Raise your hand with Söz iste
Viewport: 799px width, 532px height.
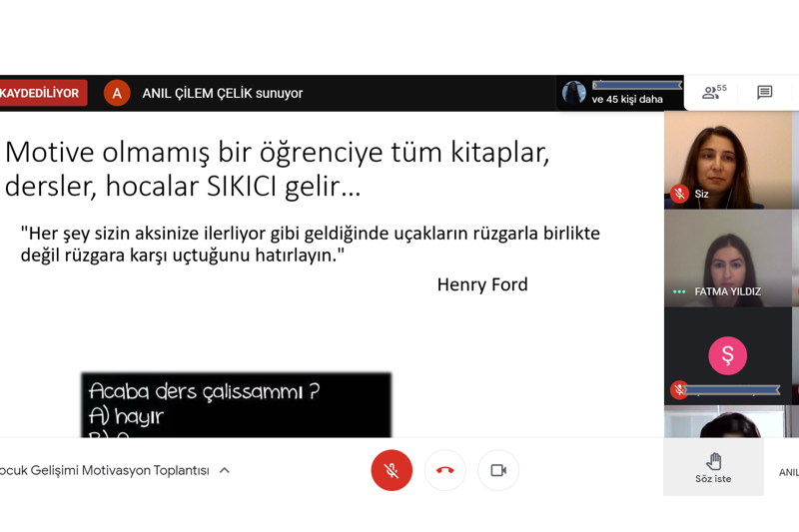click(713, 466)
